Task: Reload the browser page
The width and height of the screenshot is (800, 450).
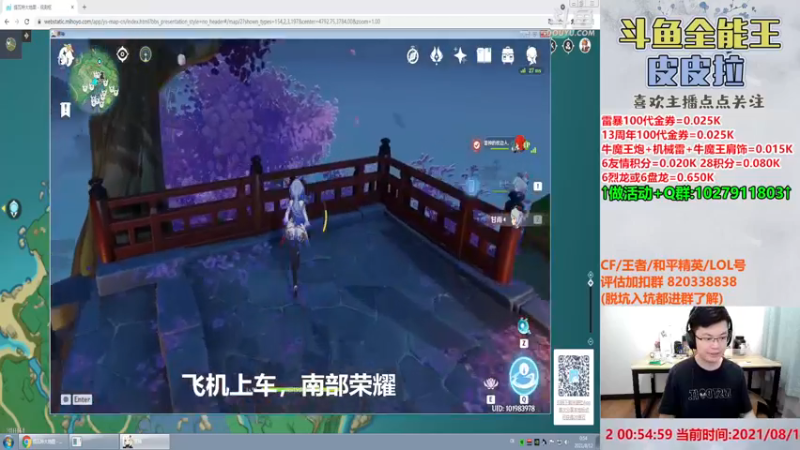Action: pos(27,21)
